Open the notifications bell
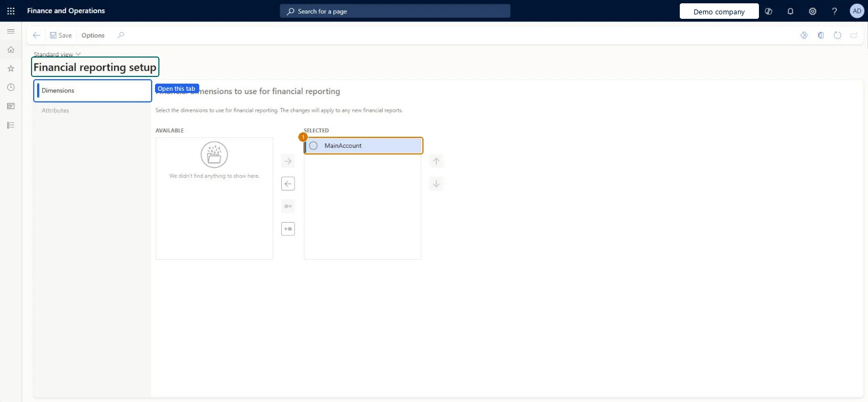 790,11
